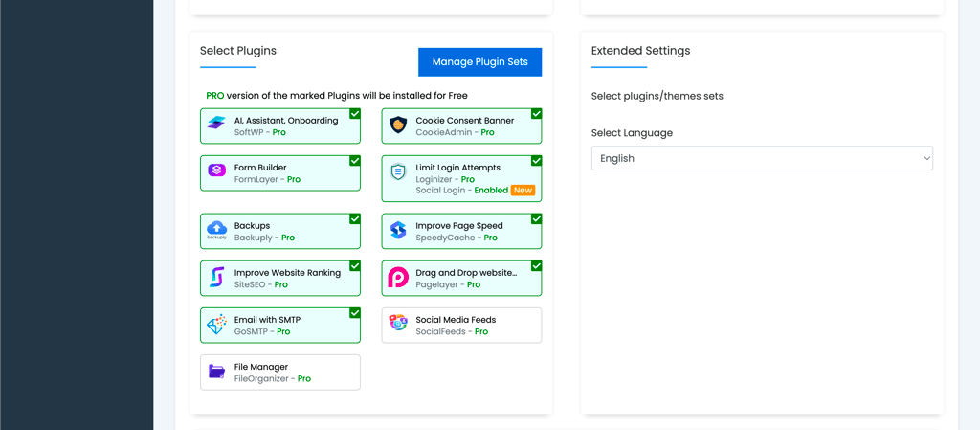This screenshot has height=430, width=980.
Task: Click the SocialFeeds - Pro label
Action: click(x=452, y=331)
